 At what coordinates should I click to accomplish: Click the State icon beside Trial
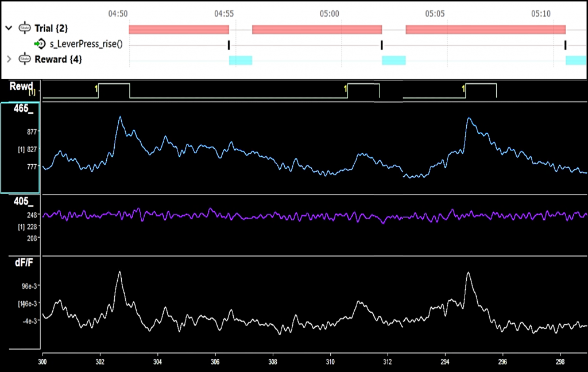click(25, 28)
